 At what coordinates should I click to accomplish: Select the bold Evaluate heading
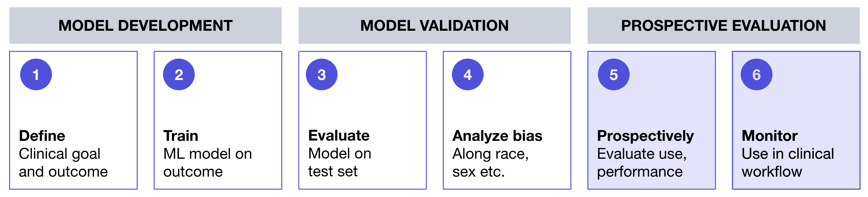tap(339, 136)
